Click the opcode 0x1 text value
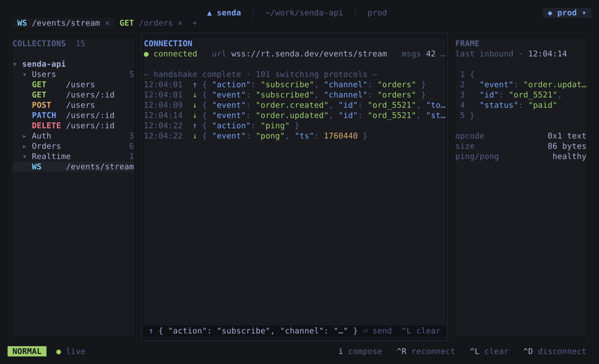This screenshot has height=364, width=599. coord(567,136)
